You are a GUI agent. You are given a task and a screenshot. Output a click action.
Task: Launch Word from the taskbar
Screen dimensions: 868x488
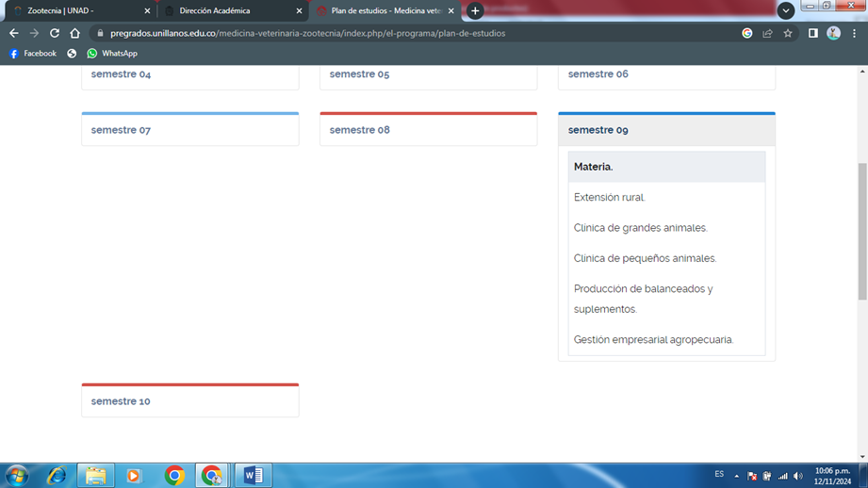click(x=253, y=475)
